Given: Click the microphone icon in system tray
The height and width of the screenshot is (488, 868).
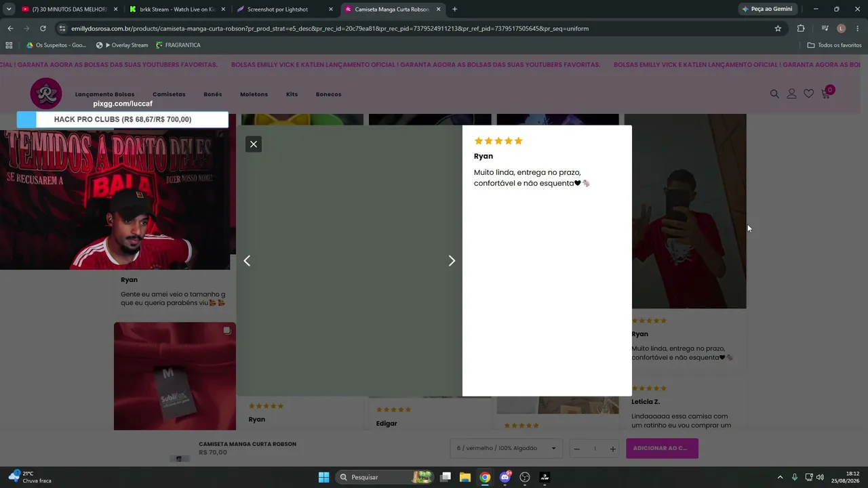Looking at the screenshot, I should pos(794,477).
